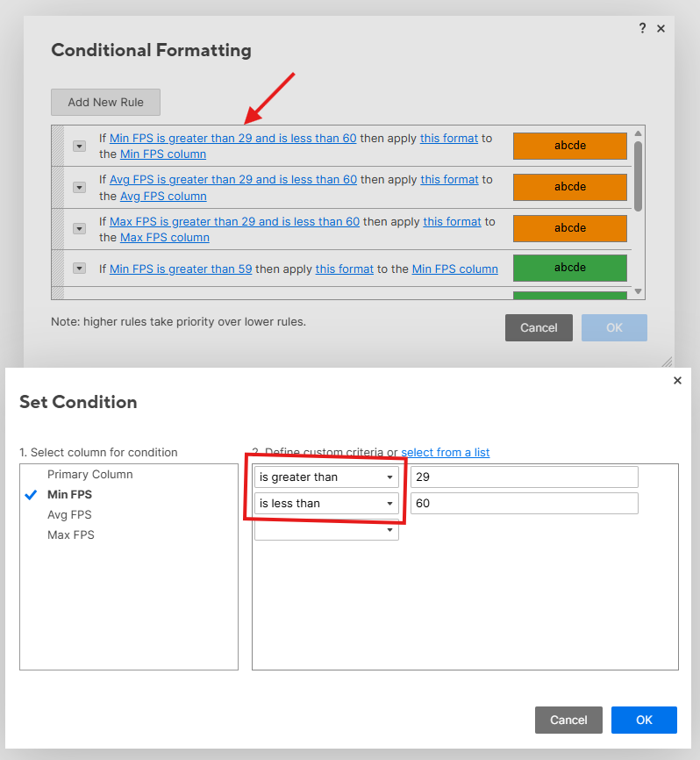The image size is (700, 760).
Task: Edit condition Min FPS is greater than 59
Action: pos(181,269)
